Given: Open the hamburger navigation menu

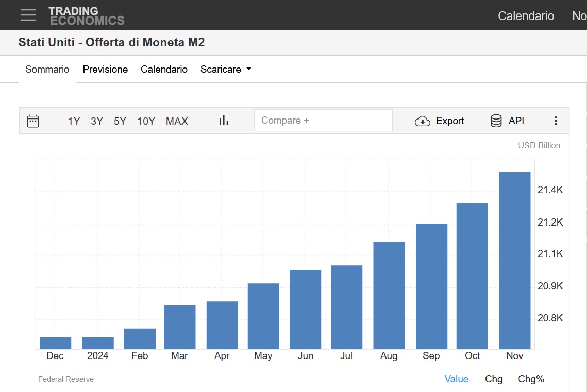Looking at the screenshot, I should pyautogui.click(x=28, y=15).
